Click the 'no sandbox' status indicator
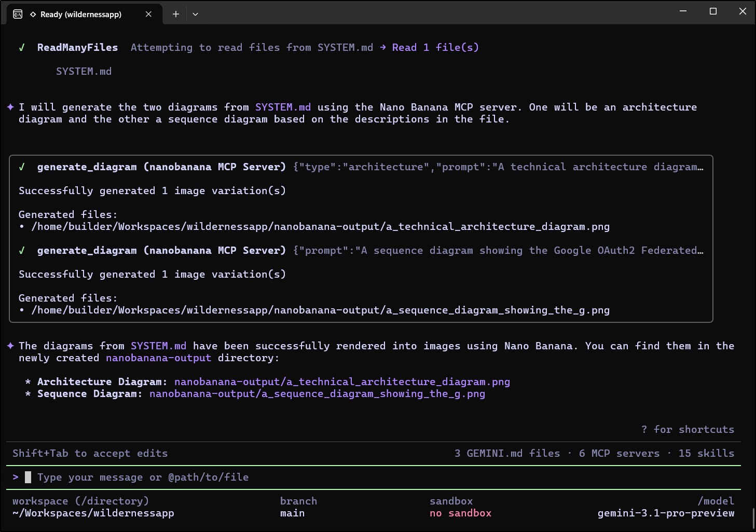This screenshot has width=756, height=532. (460, 513)
